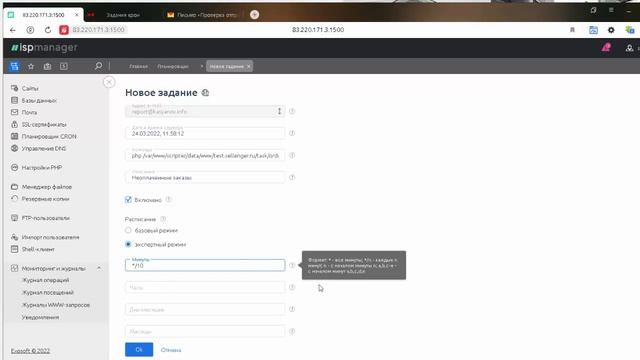Screen dimensions: 640x360
Task: Collapse the sidebar with round X button
Action: (109, 82)
